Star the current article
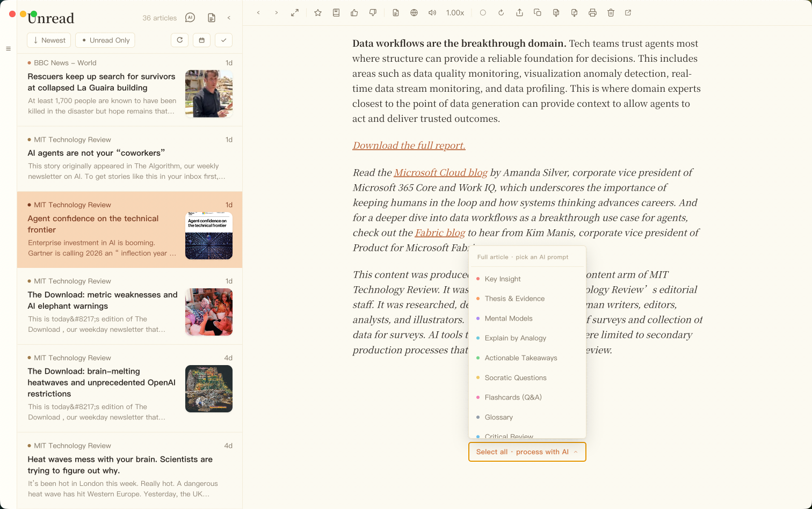The width and height of the screenshot is (812, 509). point(318,12)
